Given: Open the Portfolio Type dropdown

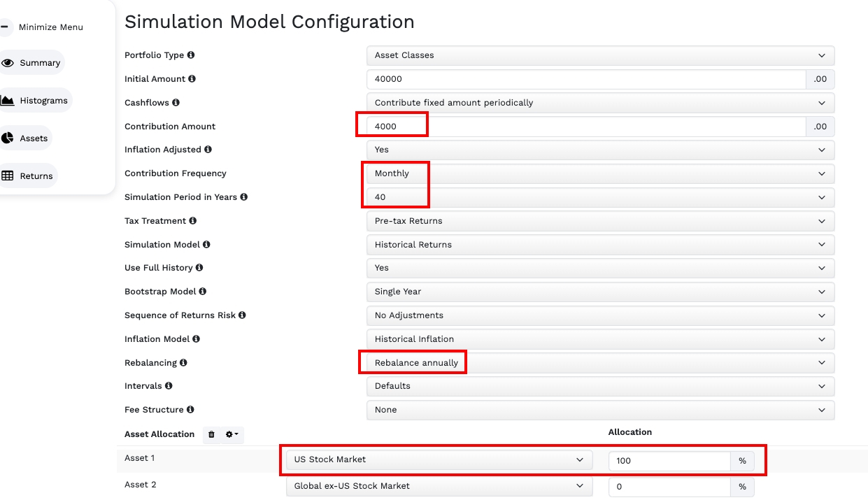Looking at the screenshot, I should pyautogui.click(x=600, y=55).
